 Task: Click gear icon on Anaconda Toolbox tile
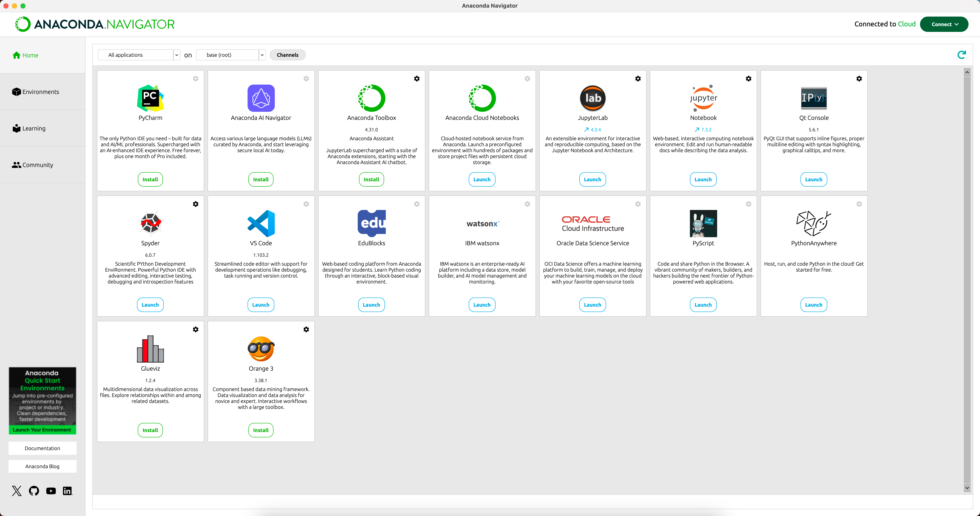click(x=417, y=79)
